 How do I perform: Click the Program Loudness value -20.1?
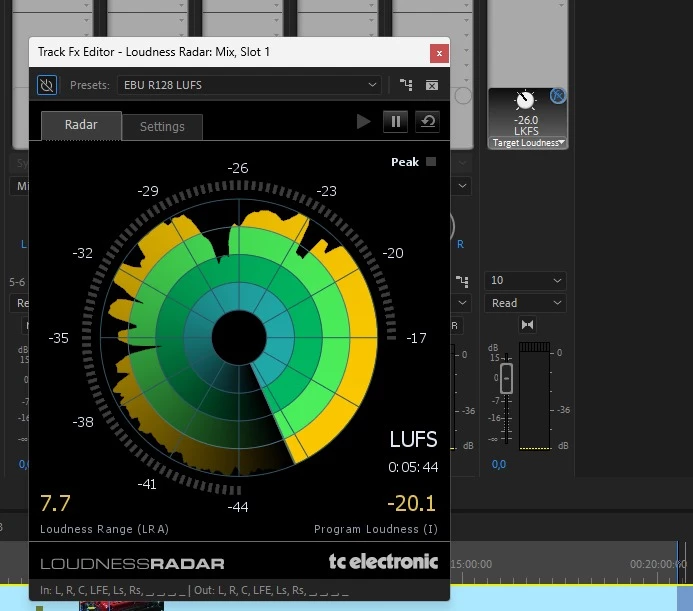411,503
